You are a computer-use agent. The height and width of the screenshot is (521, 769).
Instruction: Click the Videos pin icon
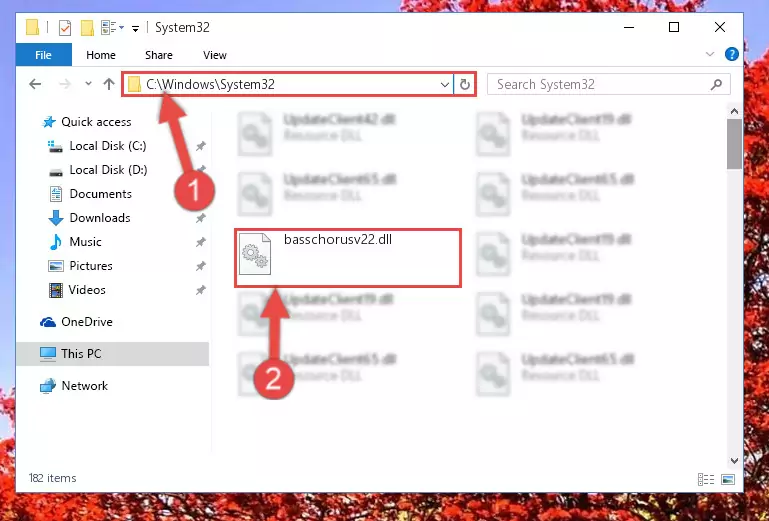(x=201, y=290)
